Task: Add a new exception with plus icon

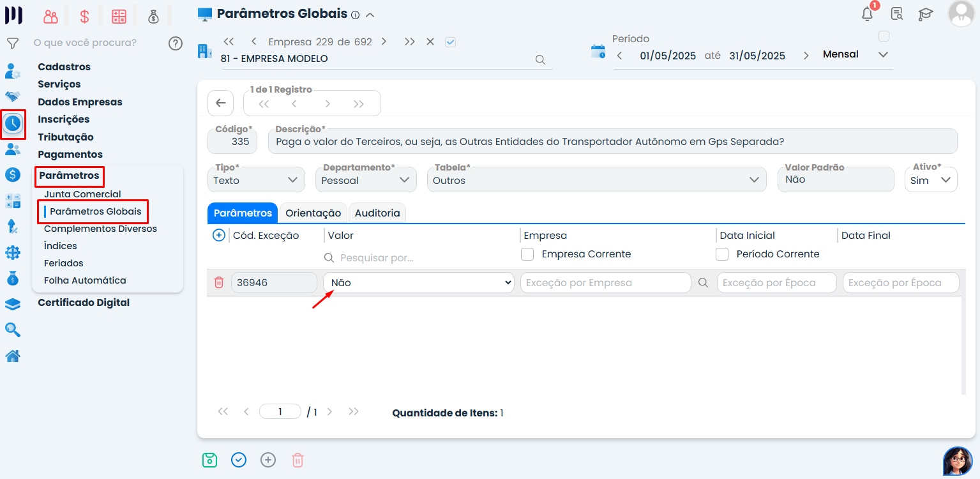Action: 218,236
